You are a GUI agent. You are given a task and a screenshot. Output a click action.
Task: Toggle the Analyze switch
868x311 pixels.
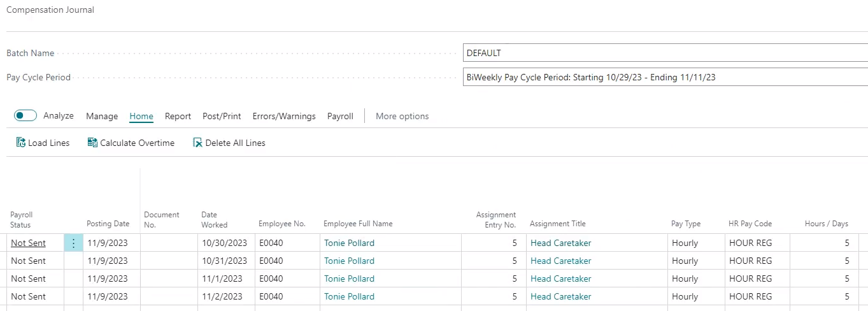(25, 115)
